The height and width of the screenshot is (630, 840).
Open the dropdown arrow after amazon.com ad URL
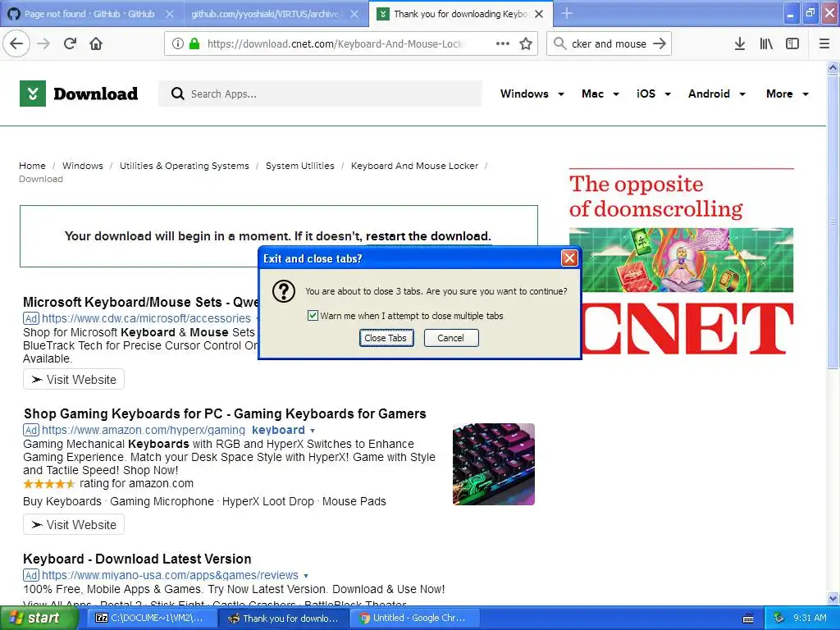coord(313,431)
